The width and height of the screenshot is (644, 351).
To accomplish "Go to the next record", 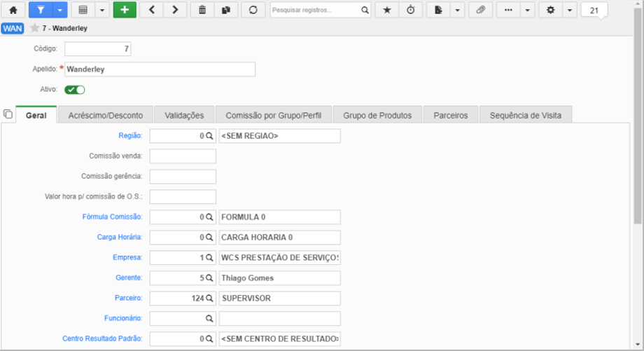I will pos(175,10).
